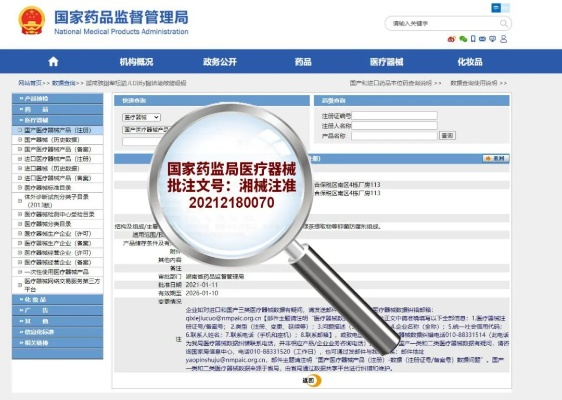Viewport: 562px width, 400px height.
Task: Click the home icon in navigation bar
Action: (x=53, y=62)
